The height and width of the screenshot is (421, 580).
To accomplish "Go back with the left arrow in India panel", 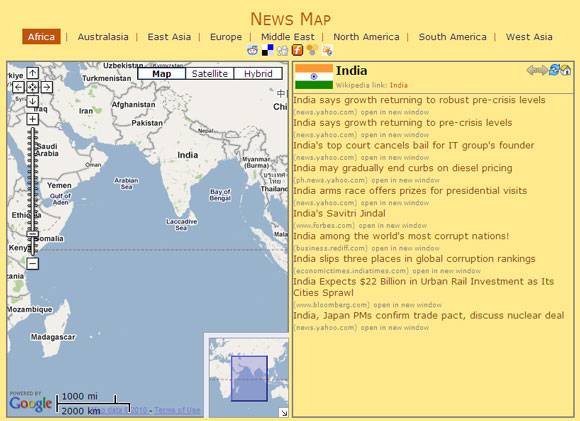I will coord(532,70).
